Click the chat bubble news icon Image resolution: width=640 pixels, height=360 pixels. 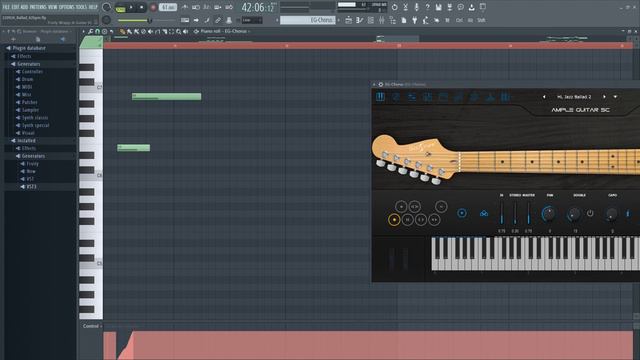click(460, 7)
